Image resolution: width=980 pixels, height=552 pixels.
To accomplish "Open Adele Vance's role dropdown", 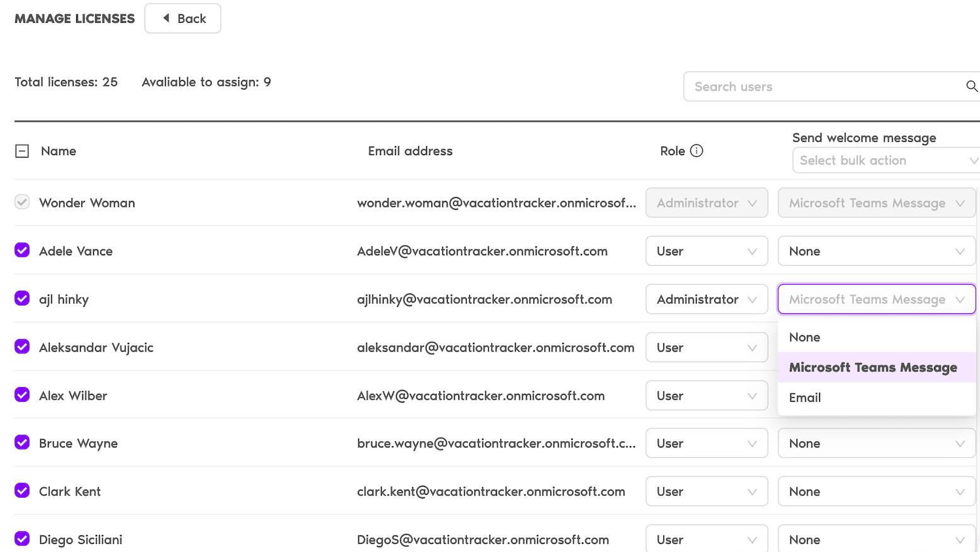I will tap(707, 251).
